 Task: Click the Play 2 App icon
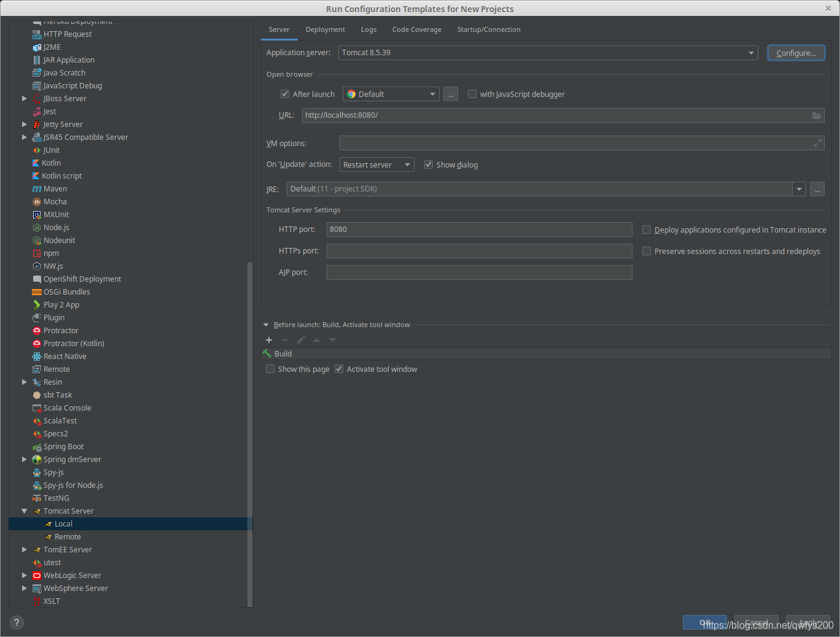point(37,305)
